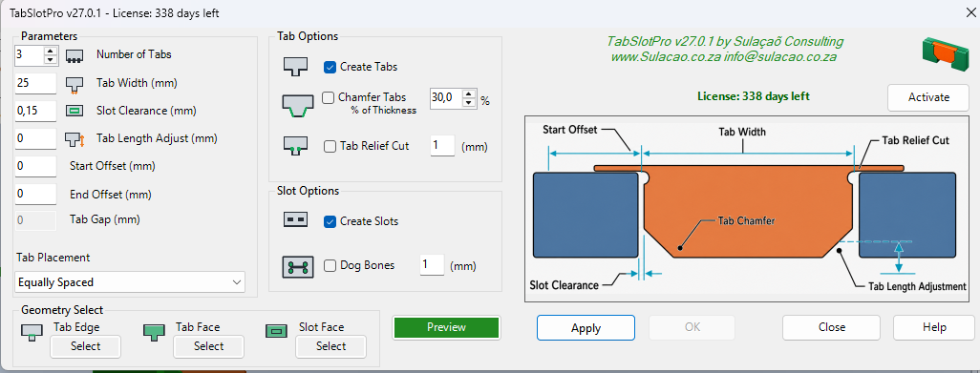Click the Tab Face geometry icon

[x=155, y=332]
